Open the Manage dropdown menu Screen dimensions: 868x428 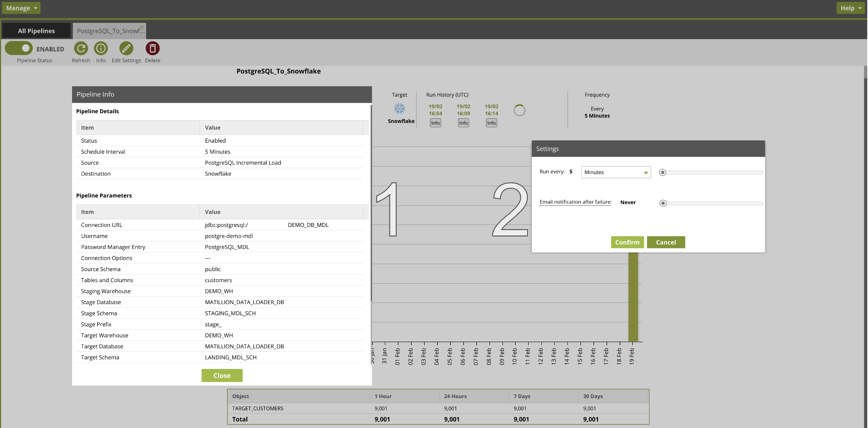[x=21, y=8]
